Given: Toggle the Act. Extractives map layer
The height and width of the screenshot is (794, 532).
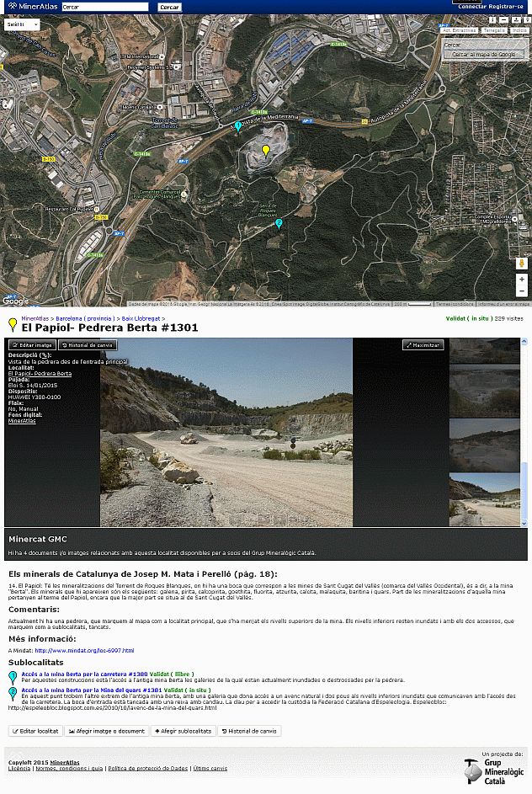Looking at the screenshot, I should click(459, 30).
